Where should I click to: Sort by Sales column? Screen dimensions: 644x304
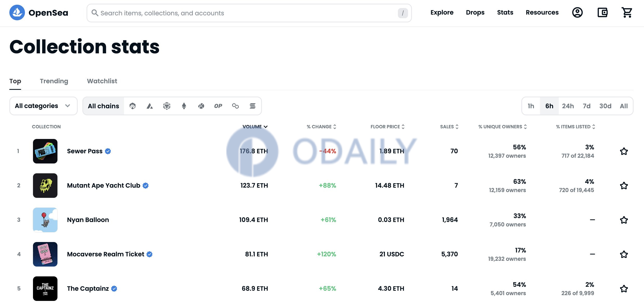(x=449, y=127)
